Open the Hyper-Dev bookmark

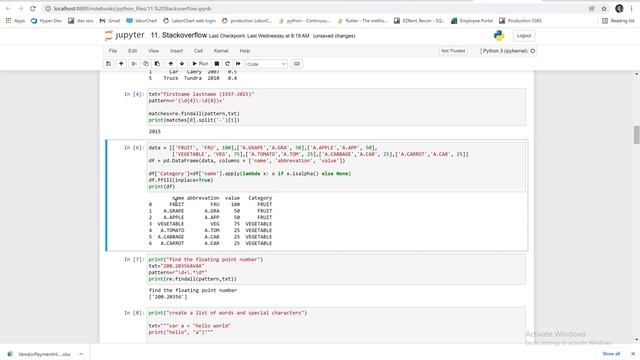(x=46, y=20)
